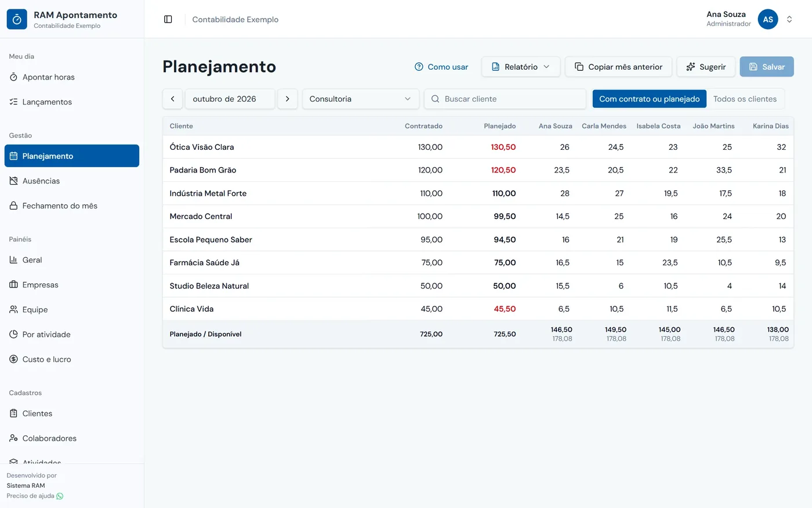Open the Sistema RAM link

[x=26, y=485]
